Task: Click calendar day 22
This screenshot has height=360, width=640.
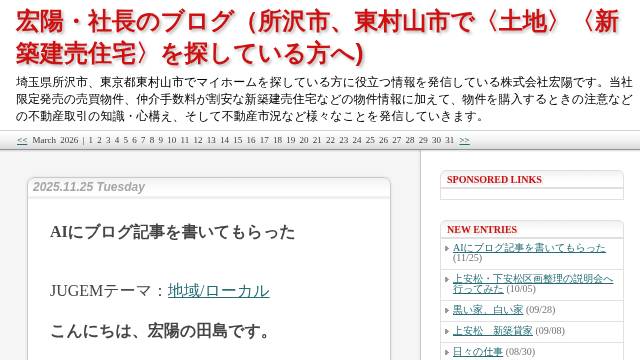Action: pyautogui.click(x=330, y=140)
